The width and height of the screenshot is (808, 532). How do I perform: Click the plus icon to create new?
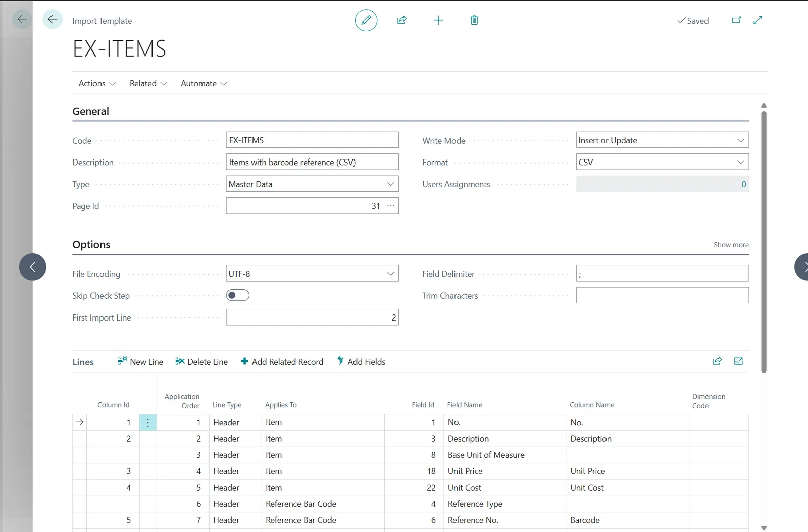point(438,20)
